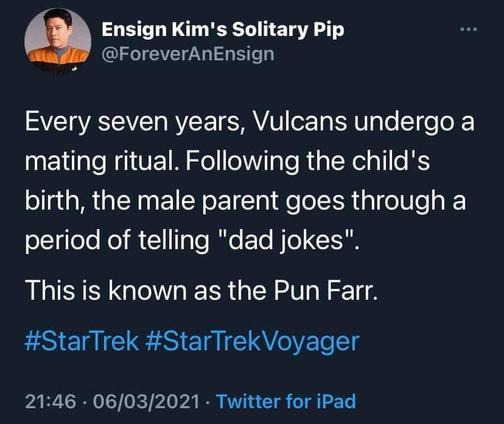This screenshot has width=504, height=424.
Task: Select the words "period of telling"
Action: coord(116,235)
